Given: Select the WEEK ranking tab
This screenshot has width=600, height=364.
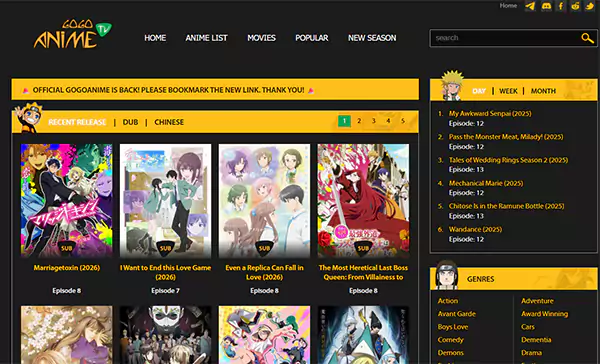Looking at the screenshot, I should (x=508, y=91).
